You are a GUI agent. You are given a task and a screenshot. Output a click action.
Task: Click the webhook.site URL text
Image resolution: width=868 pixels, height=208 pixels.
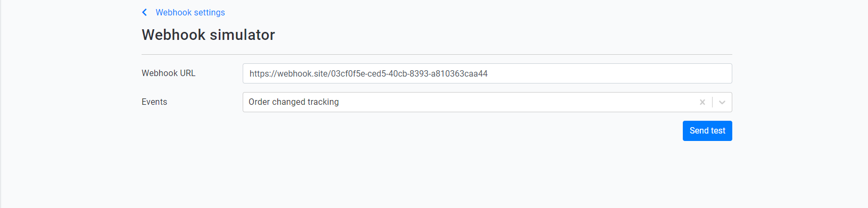tap(368, 73)
